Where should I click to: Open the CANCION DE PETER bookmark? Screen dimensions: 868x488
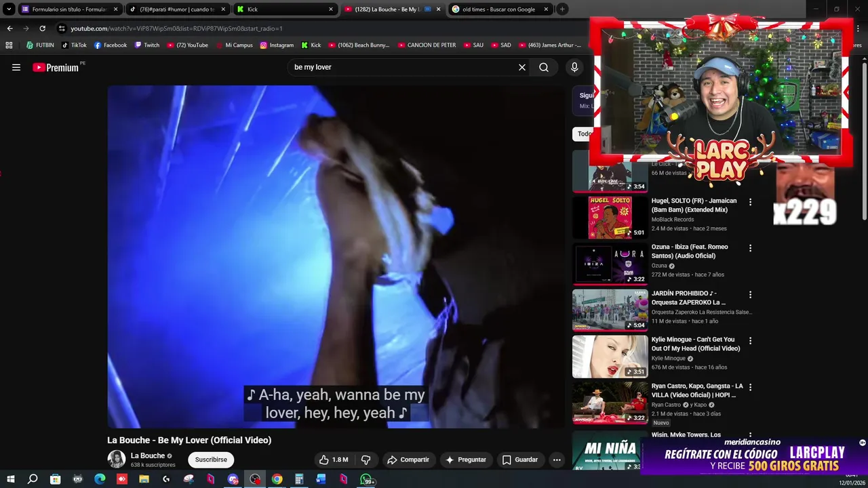click(x=427, y=45)
